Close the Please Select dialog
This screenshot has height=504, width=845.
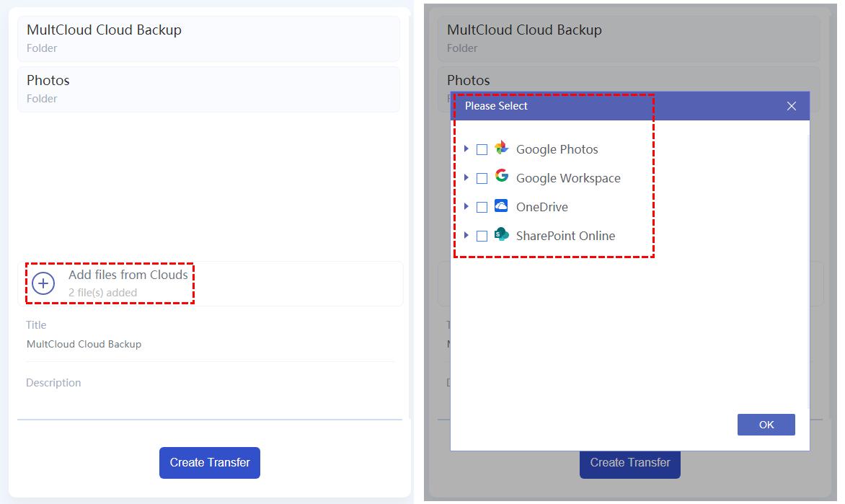coord(791,106)
